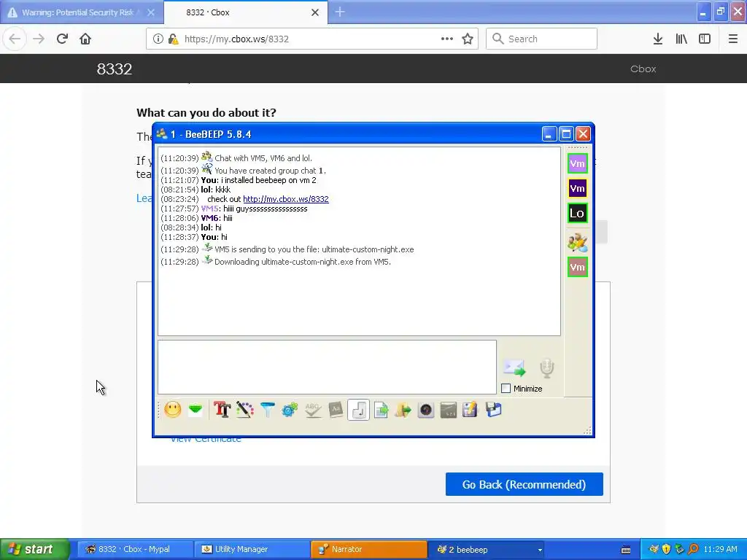Click the site information icon in address bar
Screen dimensions: 747x560
(158, 39)
